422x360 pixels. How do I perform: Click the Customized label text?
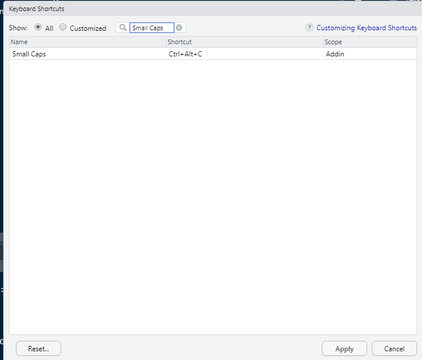(x=88, y=28)
